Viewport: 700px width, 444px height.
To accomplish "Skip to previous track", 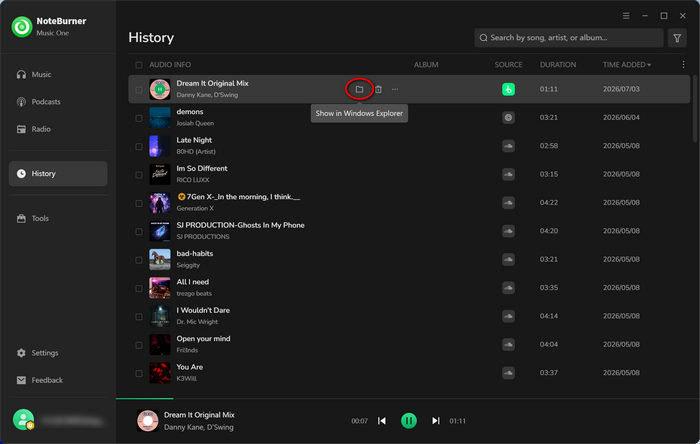I will coord(382,421).
